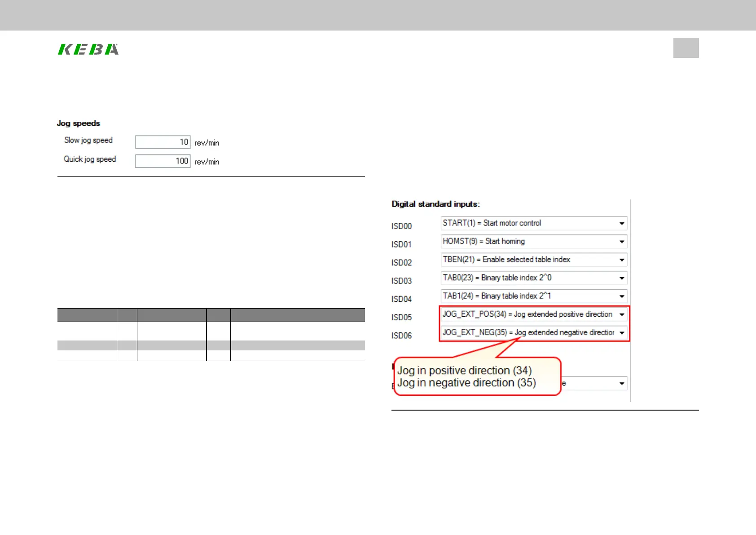This screenshot has height=535, width=756.
Task: Click the 'Digital standard inputs:' heading
Action: 435,204
